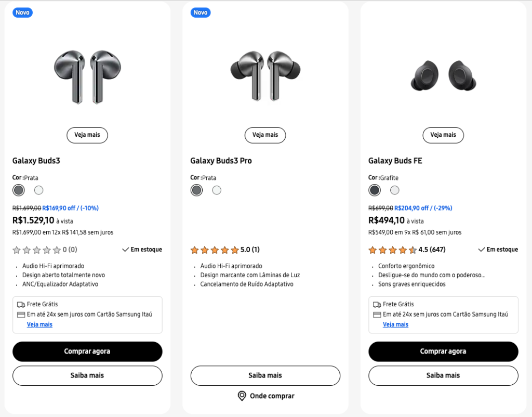Click the Novo badge on Galaxy Buds3 card

coord(22,12)
